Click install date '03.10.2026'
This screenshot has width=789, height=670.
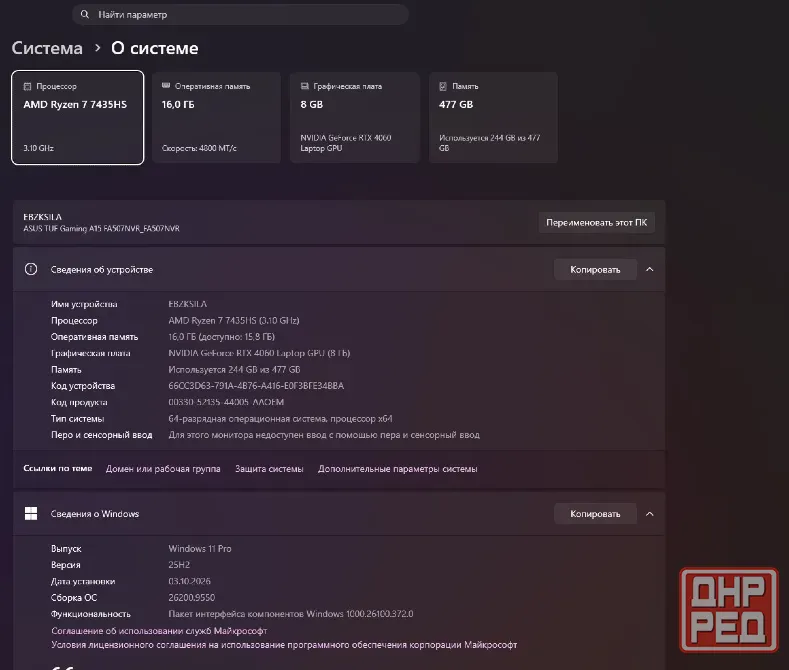189,581
